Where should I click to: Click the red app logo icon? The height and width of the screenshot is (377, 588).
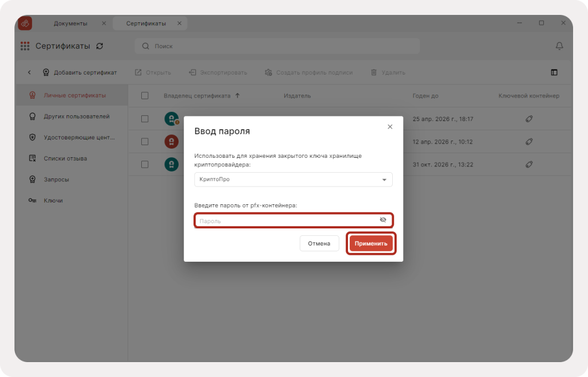pos(25,23)
